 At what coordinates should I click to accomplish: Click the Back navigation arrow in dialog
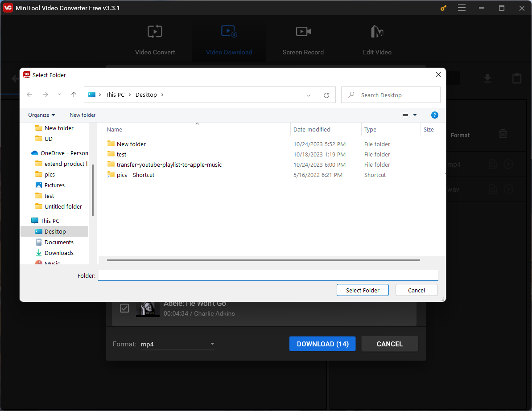[29, 95]
